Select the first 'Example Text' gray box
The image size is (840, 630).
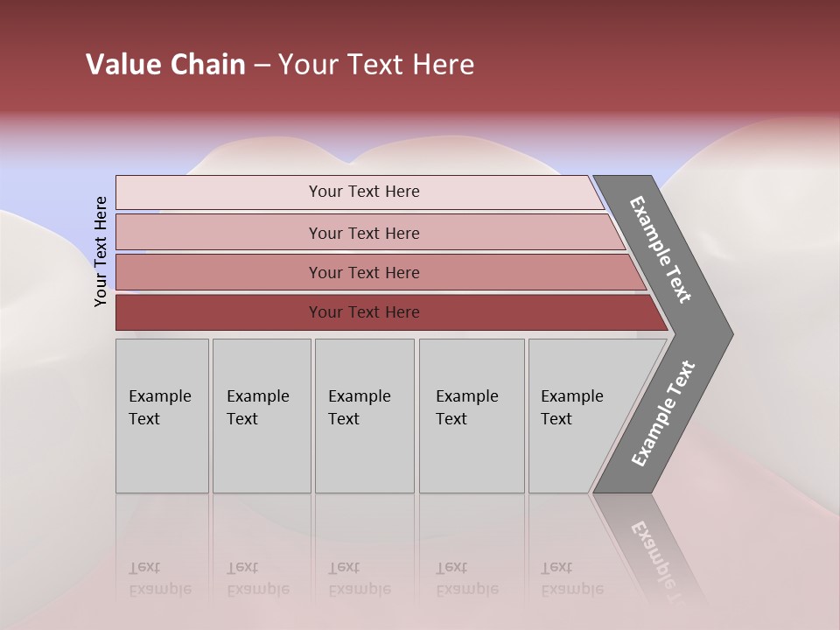pyautogui.click(x=161, y=416)
